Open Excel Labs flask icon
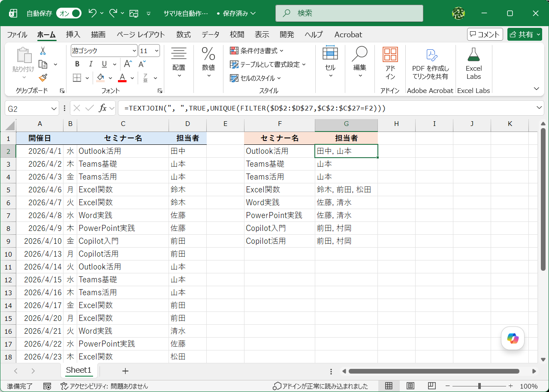The width and height of the screenshot is (549, 392). [x=474, y=63]
